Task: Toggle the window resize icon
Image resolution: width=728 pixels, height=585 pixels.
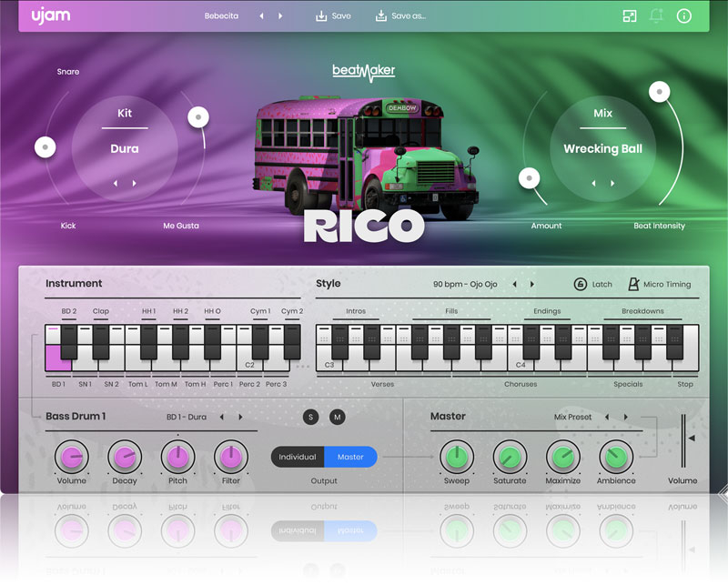Action: coord(630,16)
